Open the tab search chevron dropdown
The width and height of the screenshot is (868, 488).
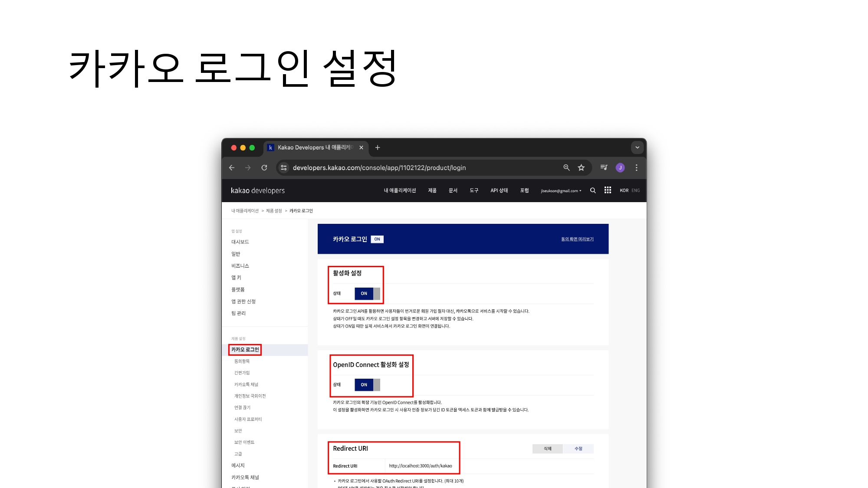point(637,147)
